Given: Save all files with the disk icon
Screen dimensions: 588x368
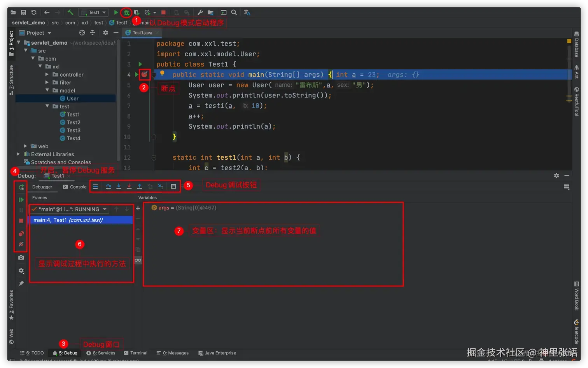Looking at the screenshot, I should click(23, 12).
